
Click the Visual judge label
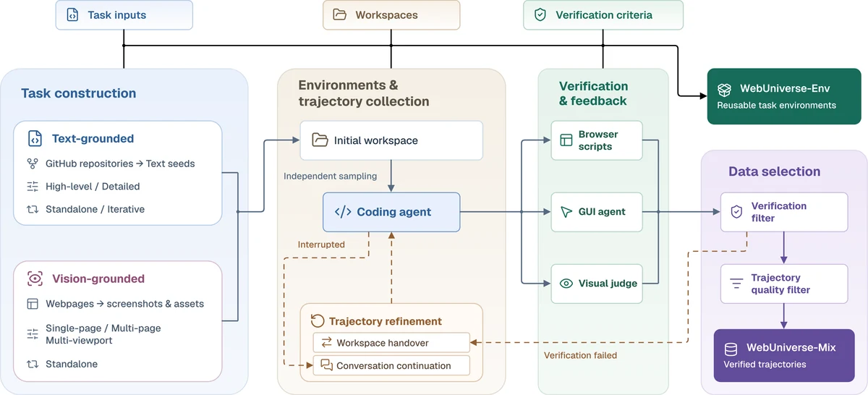[608, 284]
